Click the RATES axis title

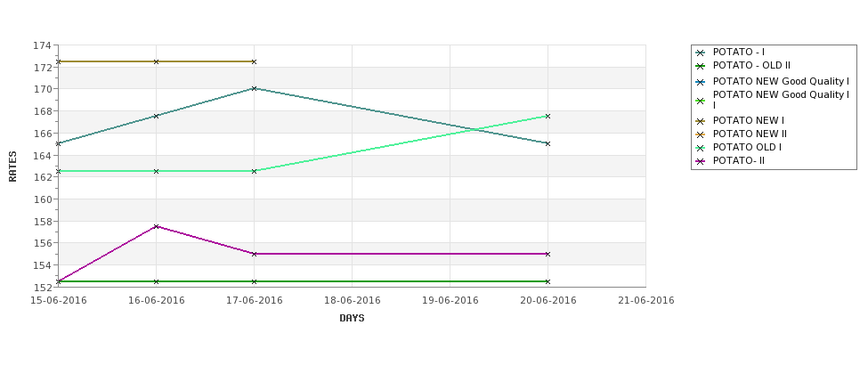(x=12, y=167)
